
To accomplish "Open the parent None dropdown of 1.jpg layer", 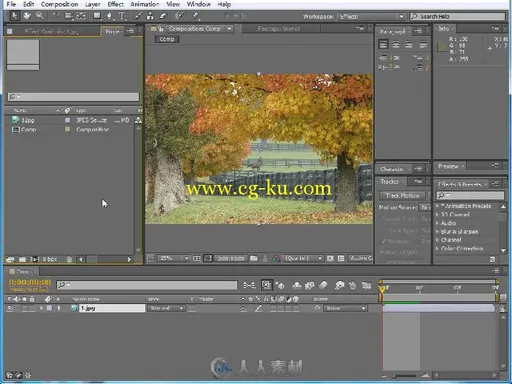I will [345, 308].
